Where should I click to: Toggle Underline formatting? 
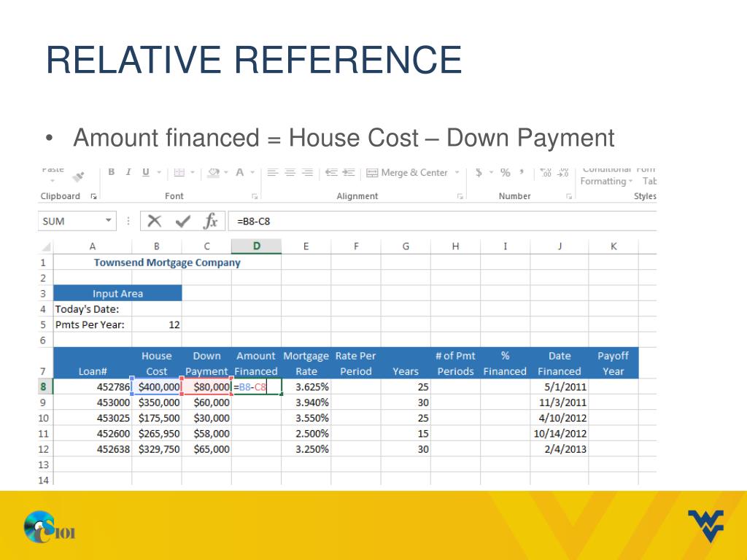pyautogui.click(x=146, y=172)
